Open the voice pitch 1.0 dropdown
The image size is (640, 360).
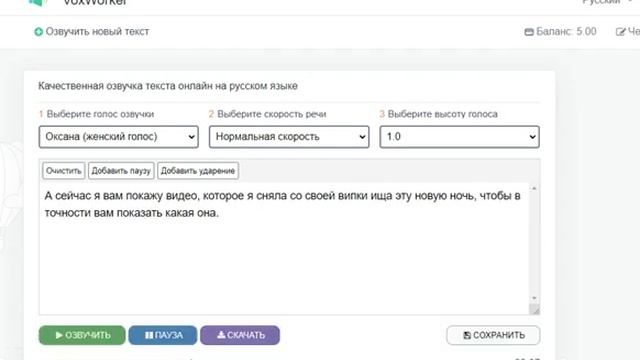click(x=459, y=137)
